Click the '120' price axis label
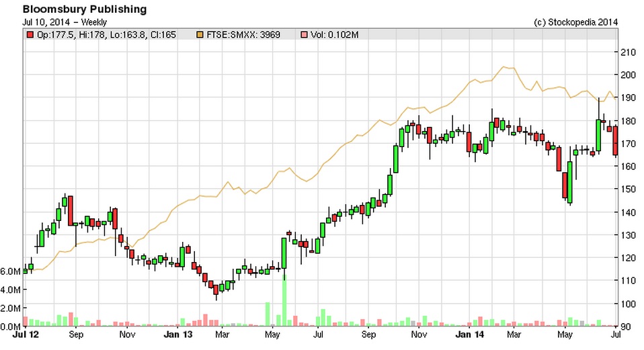 pyautogui.click(x=629, y=258)
